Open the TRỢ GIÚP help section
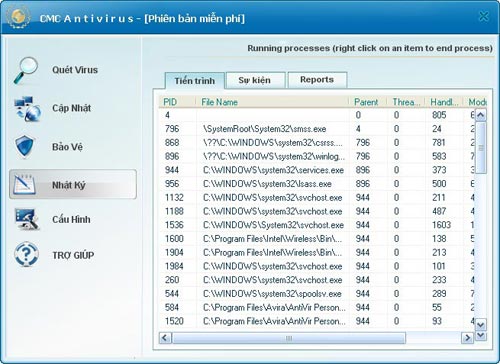The height and width of the screenshot is (364, 500). [x=73, y=255]
